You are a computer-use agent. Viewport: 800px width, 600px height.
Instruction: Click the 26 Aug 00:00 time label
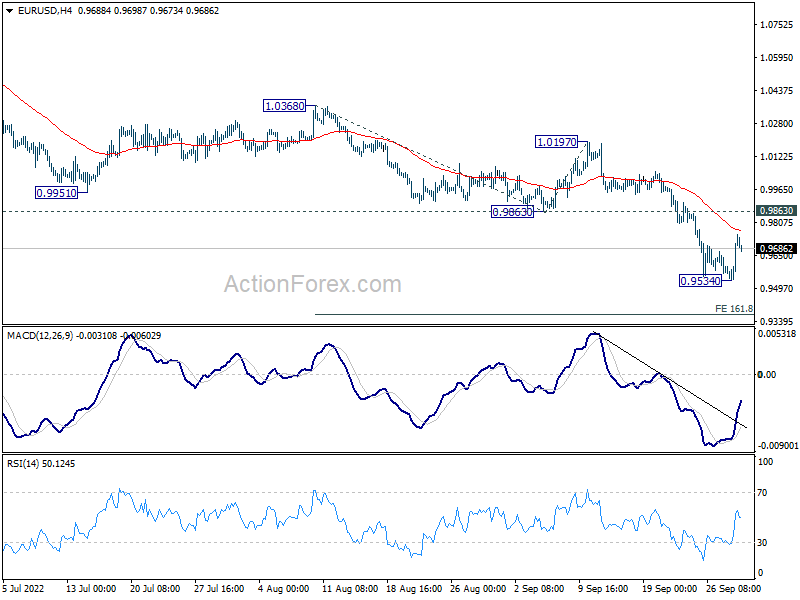click(x=478, y=588)
